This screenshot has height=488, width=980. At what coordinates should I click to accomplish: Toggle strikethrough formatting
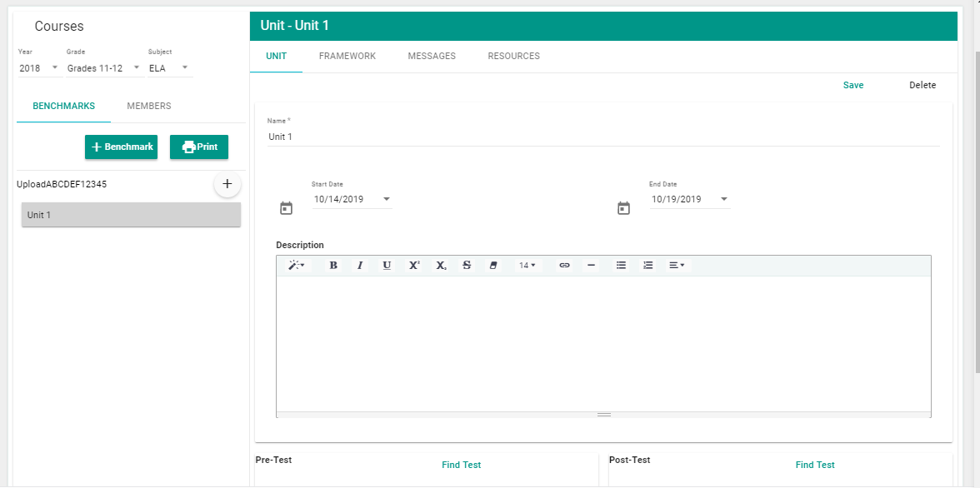467,266
